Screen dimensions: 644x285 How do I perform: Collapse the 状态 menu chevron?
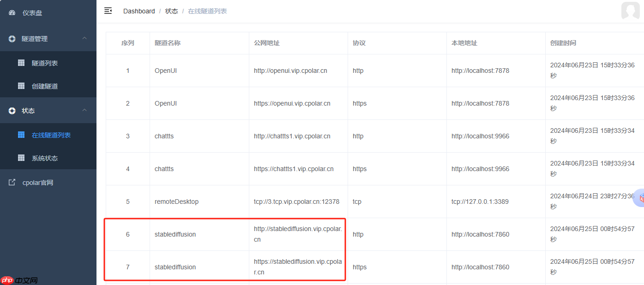click(84, 110)
